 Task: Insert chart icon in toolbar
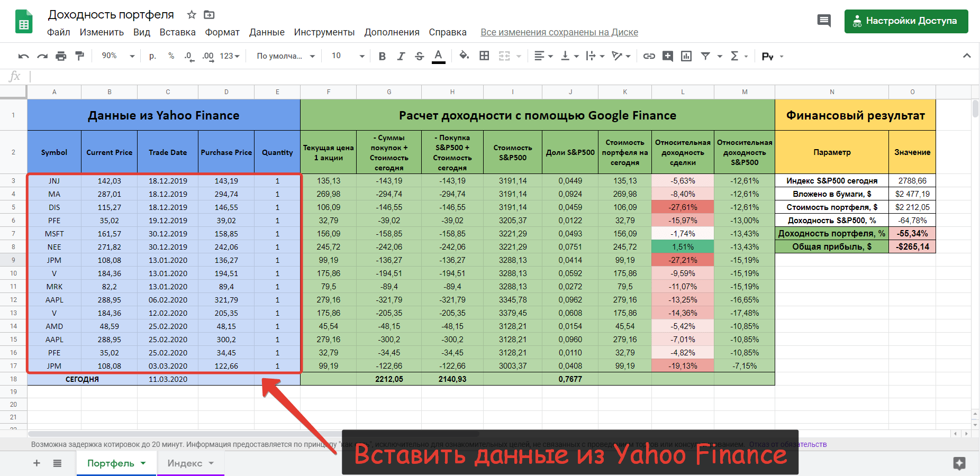(686, 56)
